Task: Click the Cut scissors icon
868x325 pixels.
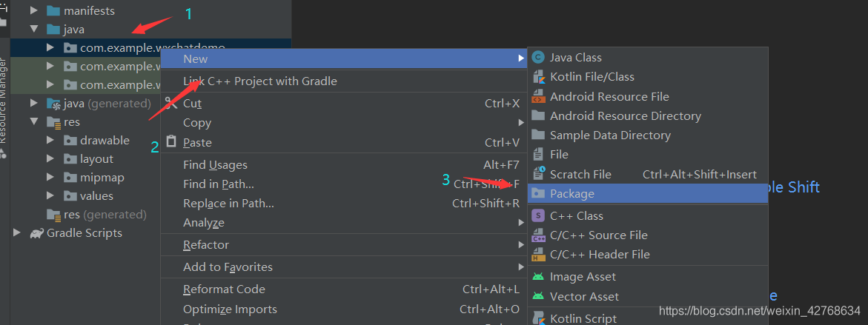Action: coord(171,104)
